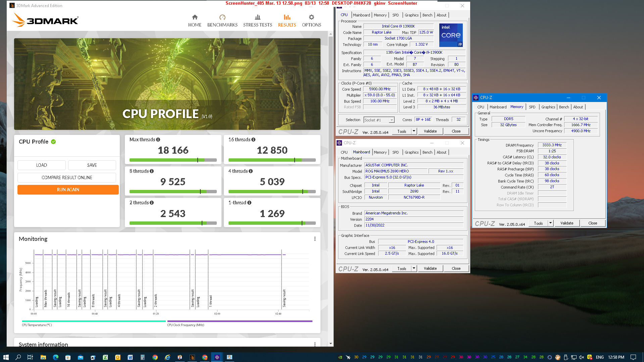644x362 pixels.
Task: Open the System information three-dot menu
Action: (315, 344)
